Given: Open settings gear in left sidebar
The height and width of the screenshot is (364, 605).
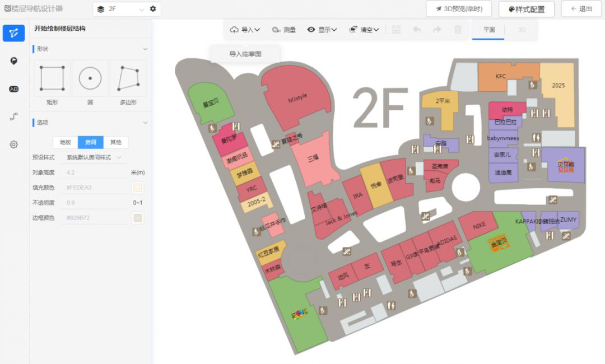Looking at the screenshot, I should (13, 144).
